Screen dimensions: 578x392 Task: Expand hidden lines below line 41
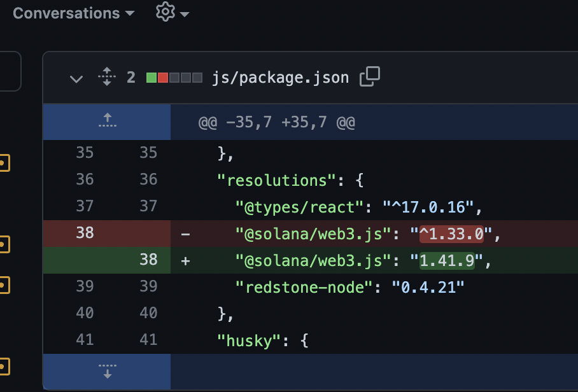107,372
